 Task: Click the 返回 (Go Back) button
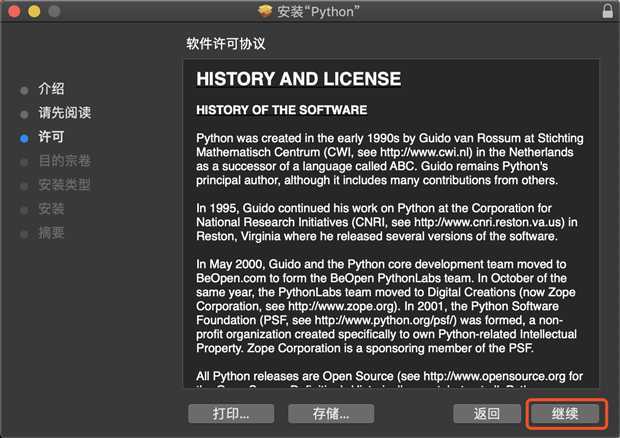click(487, 414)
